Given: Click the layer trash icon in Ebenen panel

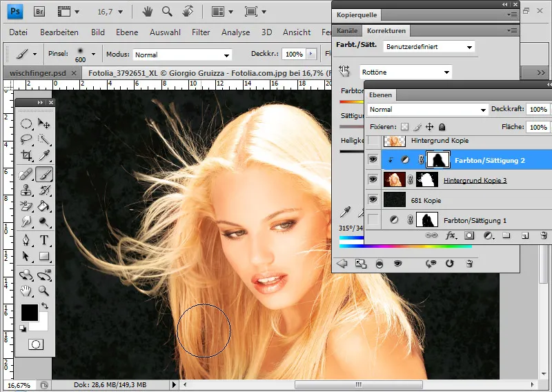Looking at the screenshot, I should point(543,236).
